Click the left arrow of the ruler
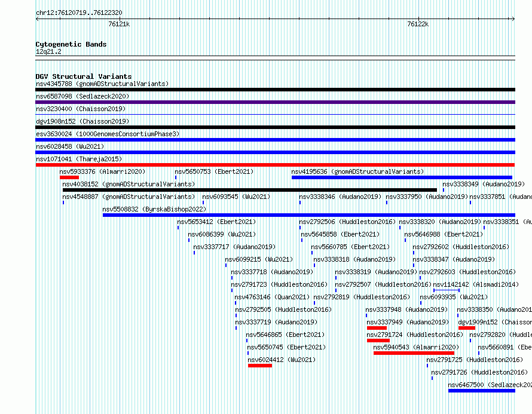Image resolution: width=532 pixels, height=414 pixels. pos(37,19)
